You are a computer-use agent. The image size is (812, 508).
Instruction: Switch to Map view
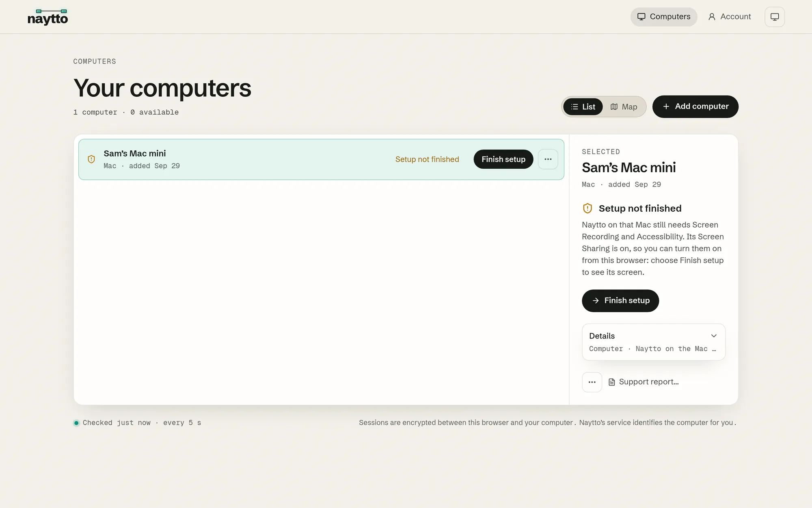[x=624, y=107]
